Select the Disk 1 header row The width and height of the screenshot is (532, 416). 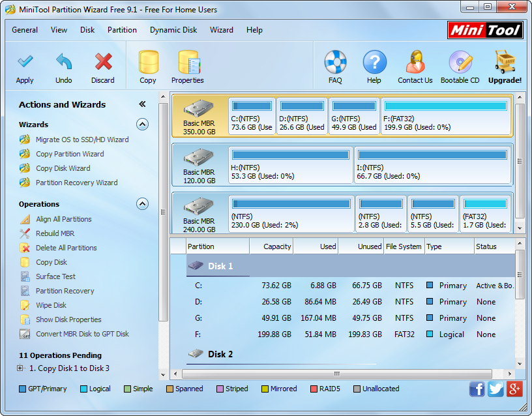351,266
